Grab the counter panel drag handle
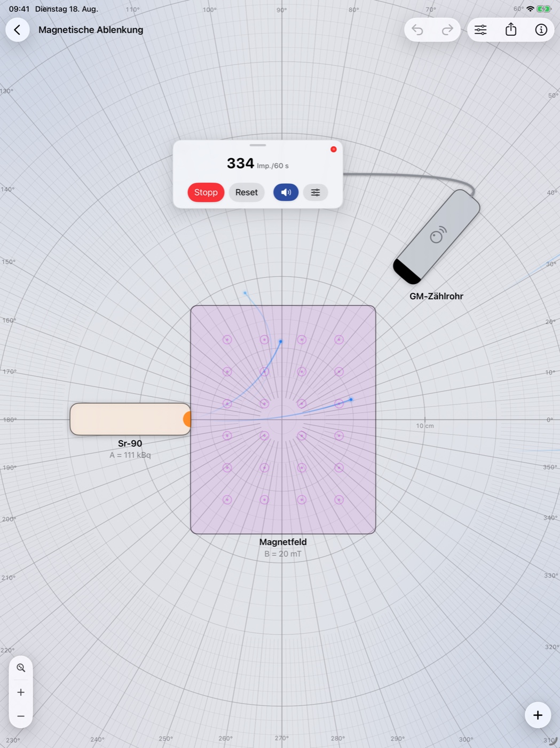This screenshot has height=748, width=560. 257,145
